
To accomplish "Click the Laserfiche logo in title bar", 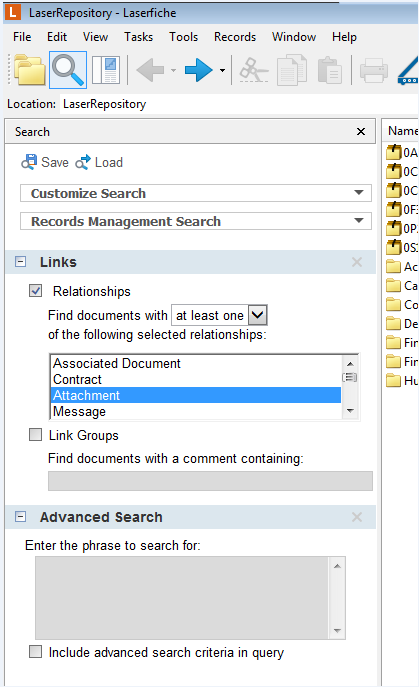I will click(13, 12).
